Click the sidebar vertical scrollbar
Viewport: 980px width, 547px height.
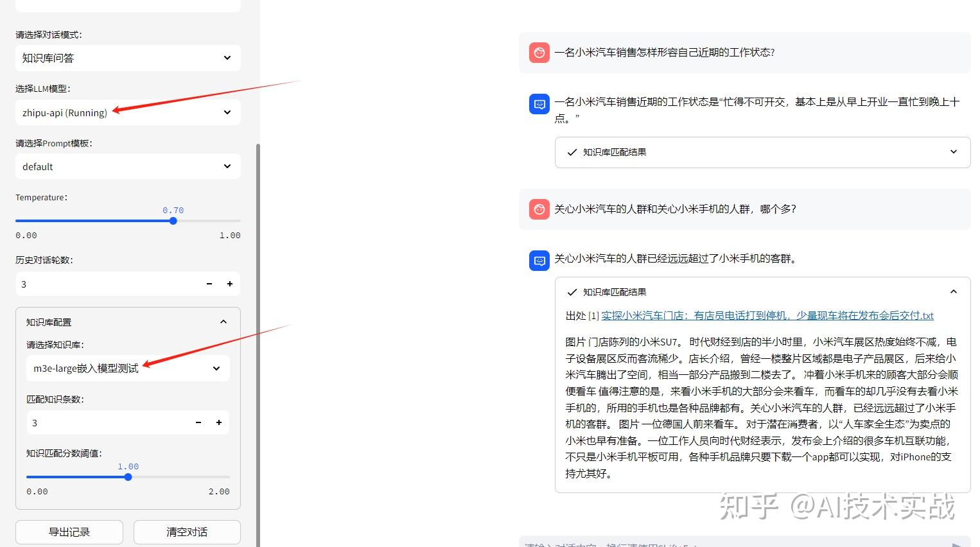[x=258, y=345]
